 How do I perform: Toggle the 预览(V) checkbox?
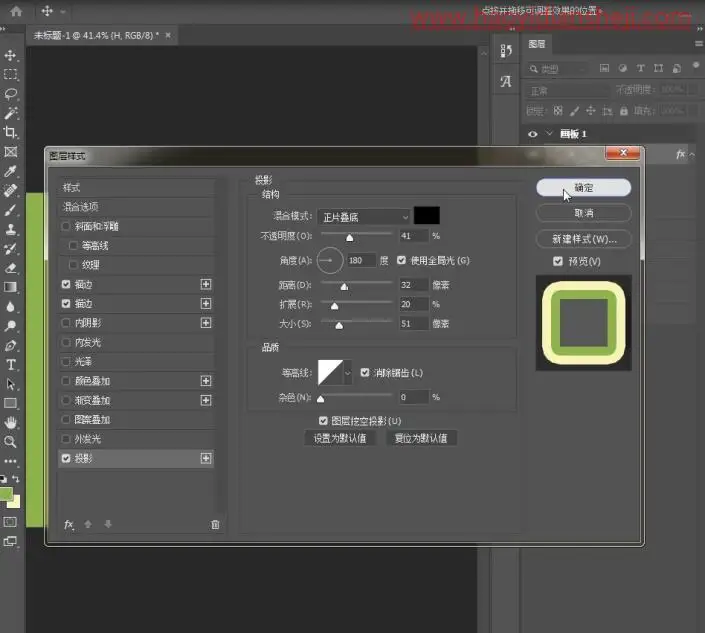point(558,261)
